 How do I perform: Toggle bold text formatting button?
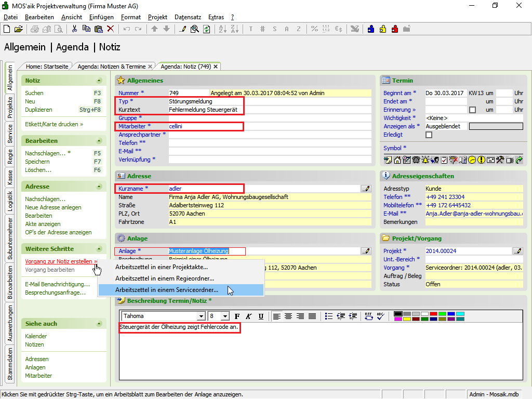(237, 316)
